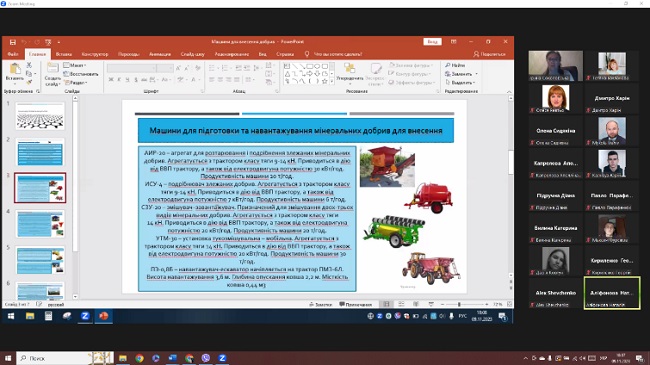Viewport: 650px width, 365px height.
Task: Toggle bold formatting button in the Font group
Action: coord(111,79)
